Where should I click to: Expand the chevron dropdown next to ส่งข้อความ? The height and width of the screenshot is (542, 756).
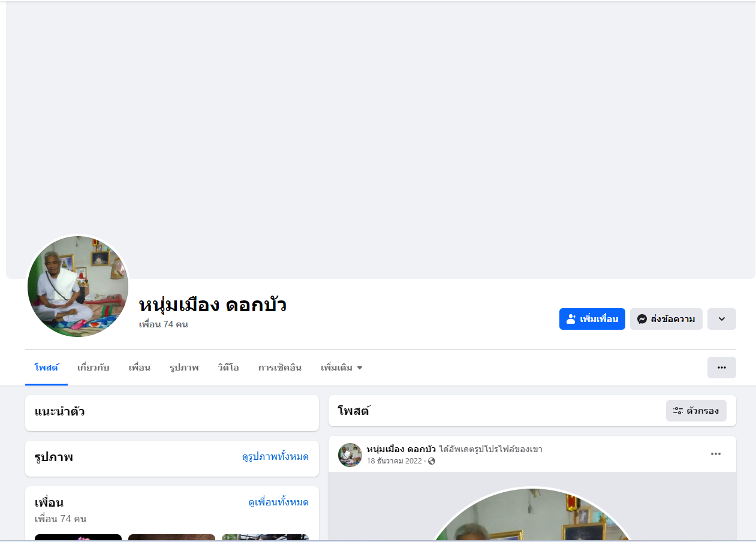coord(722,319)
